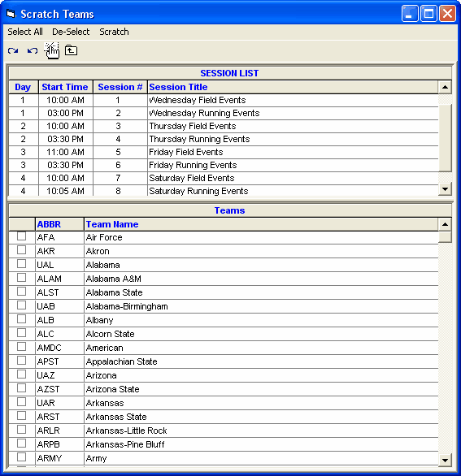Click the Team Name column header

click(261, 224)
